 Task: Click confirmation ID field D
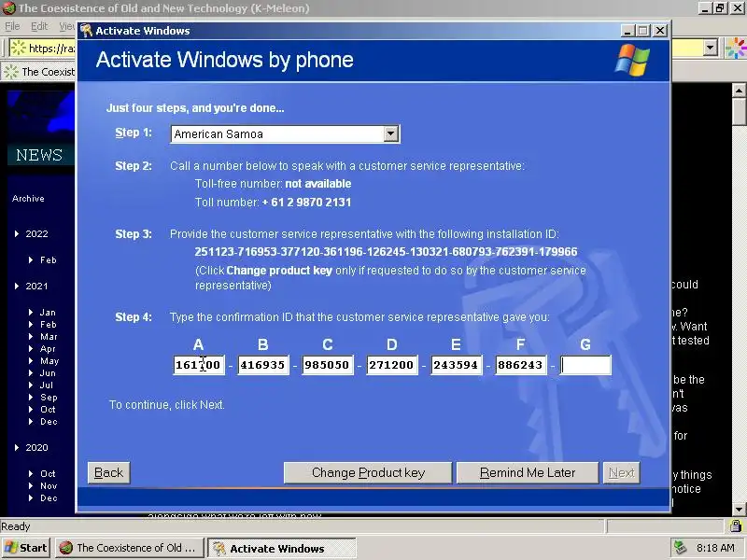click(391, 365)
